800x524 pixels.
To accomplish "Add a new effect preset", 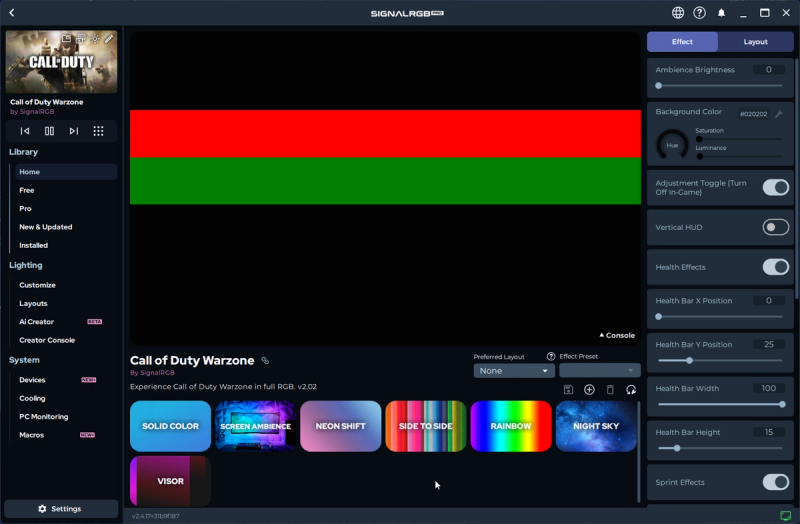I will point(589,389).
